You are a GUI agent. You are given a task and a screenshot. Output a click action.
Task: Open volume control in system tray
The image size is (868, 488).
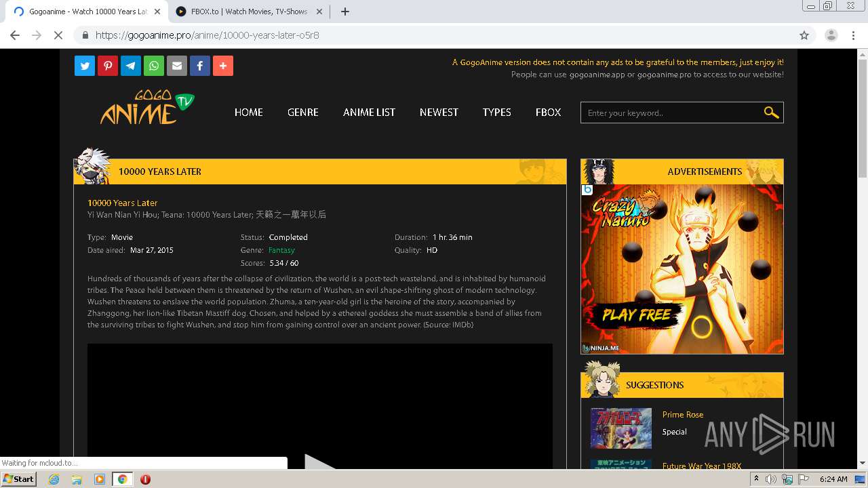[x=771, y=479]
